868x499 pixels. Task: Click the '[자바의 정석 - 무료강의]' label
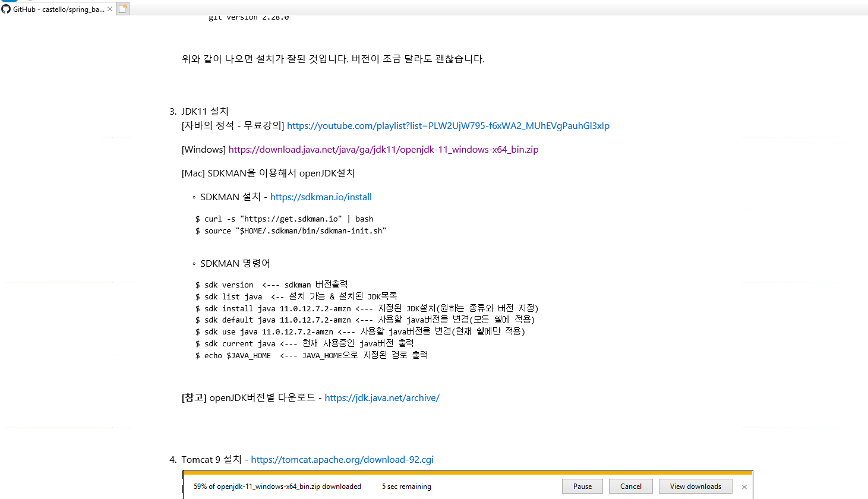click(x=233, y=126)
